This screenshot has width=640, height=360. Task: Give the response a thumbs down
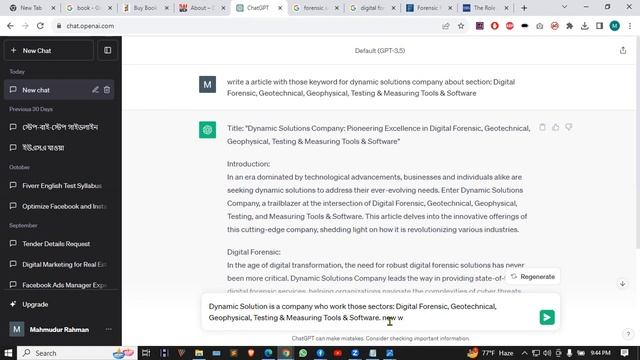coord(569,127)
